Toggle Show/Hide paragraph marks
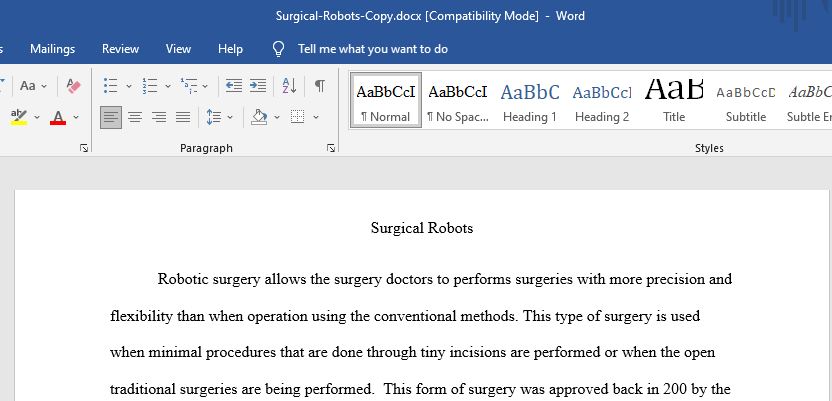The width and height of the screenshot is (832, 401). [319, 85]
